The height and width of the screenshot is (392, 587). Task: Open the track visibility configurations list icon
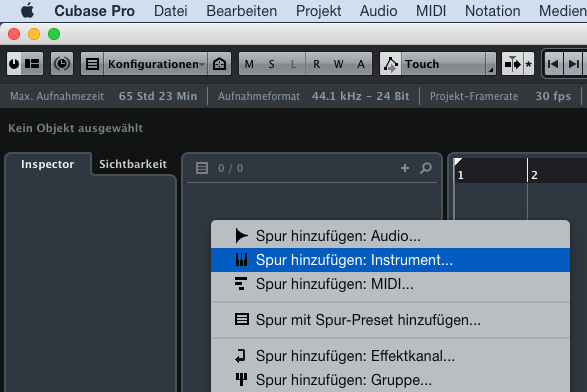92,64
